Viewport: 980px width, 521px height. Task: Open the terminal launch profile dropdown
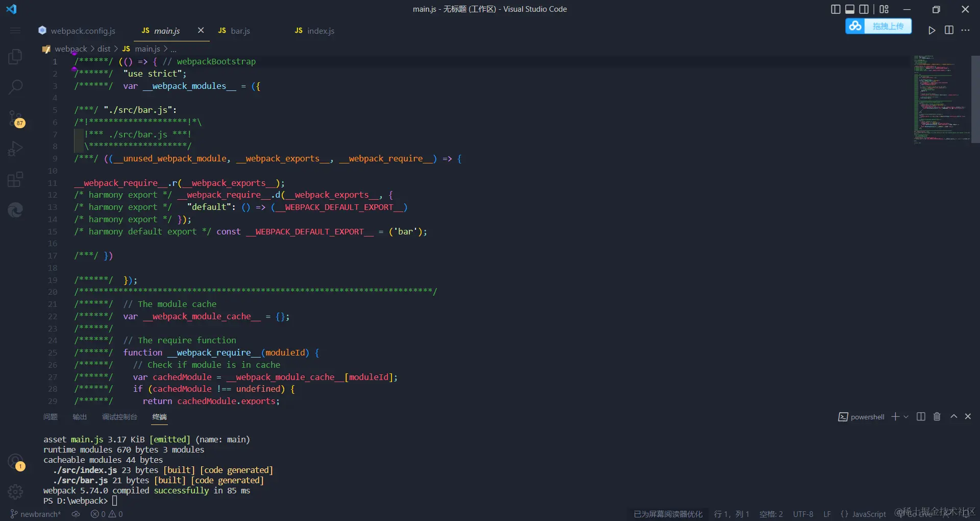[906, 417]
